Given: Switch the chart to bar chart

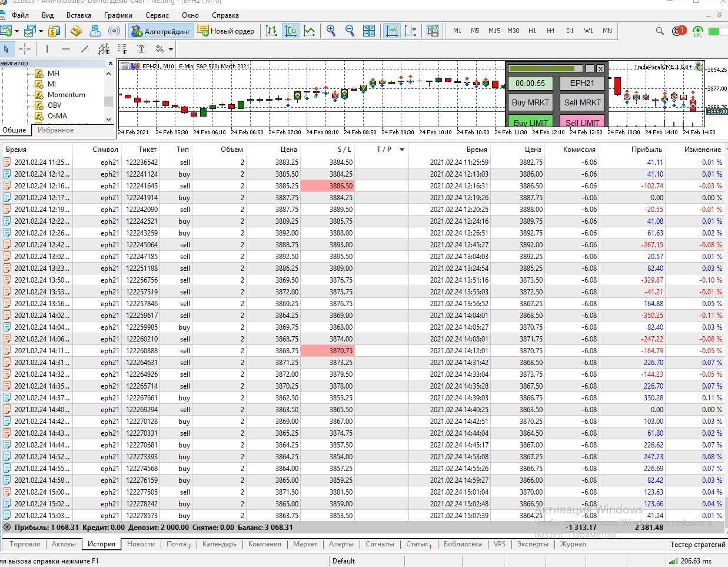Looking at the screenshot, I should (271, 31).
